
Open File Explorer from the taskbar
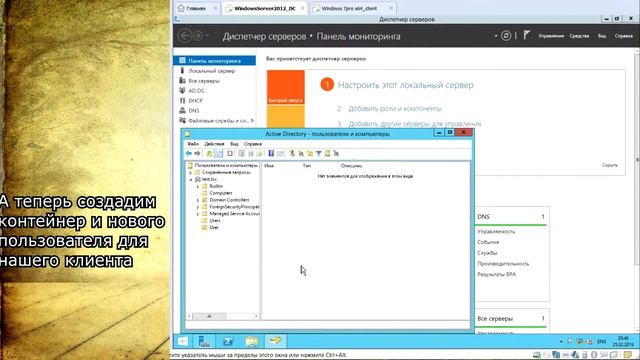[252, 341]
